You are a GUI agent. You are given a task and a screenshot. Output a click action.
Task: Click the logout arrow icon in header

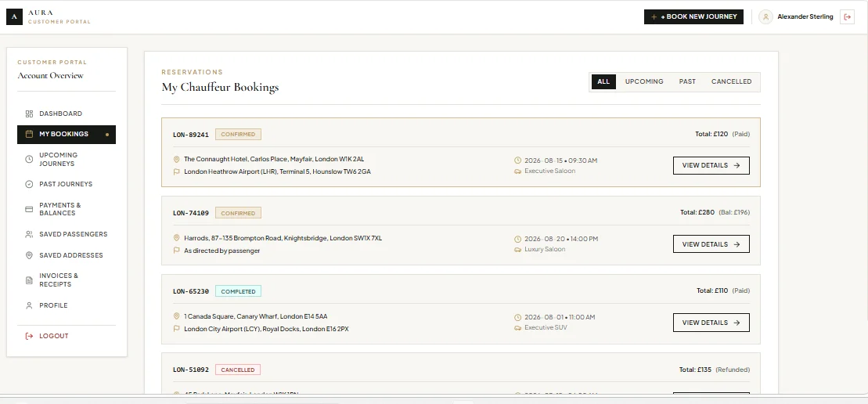847,16
